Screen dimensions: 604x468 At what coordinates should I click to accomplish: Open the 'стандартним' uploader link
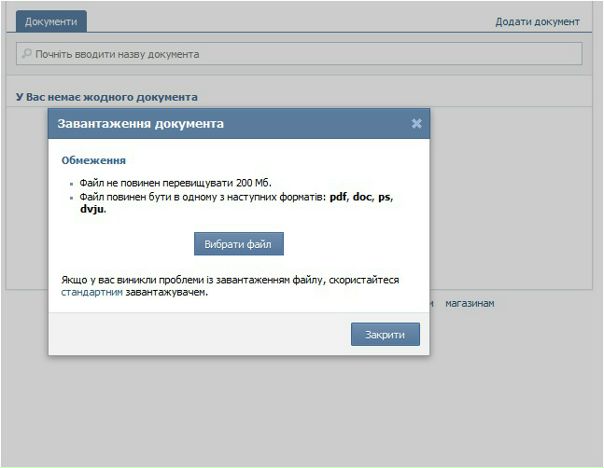click(92, 293)
